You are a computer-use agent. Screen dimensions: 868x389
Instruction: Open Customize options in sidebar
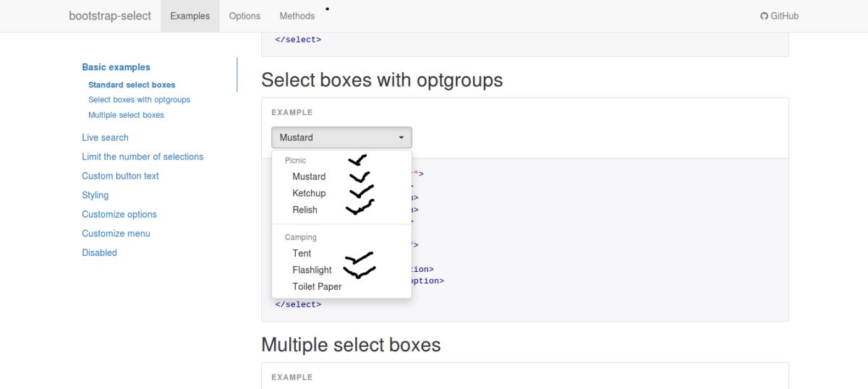coord(119,214)
